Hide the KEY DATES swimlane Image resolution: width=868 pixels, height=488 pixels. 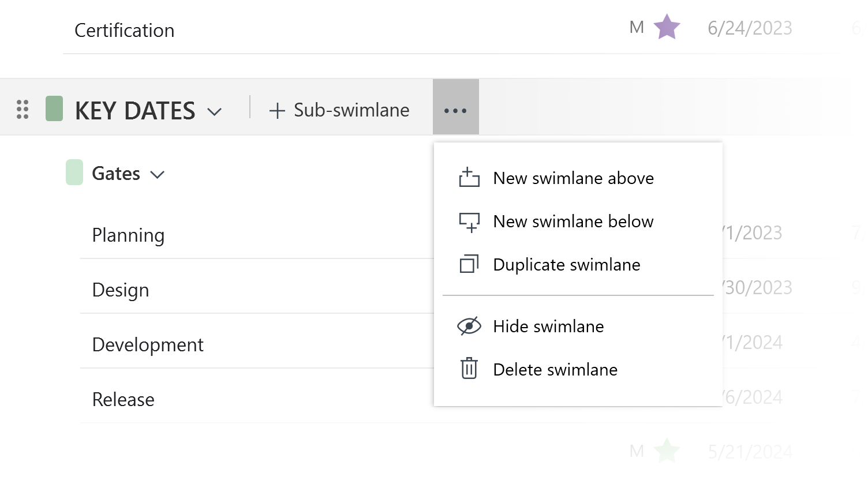click(548, 326)
